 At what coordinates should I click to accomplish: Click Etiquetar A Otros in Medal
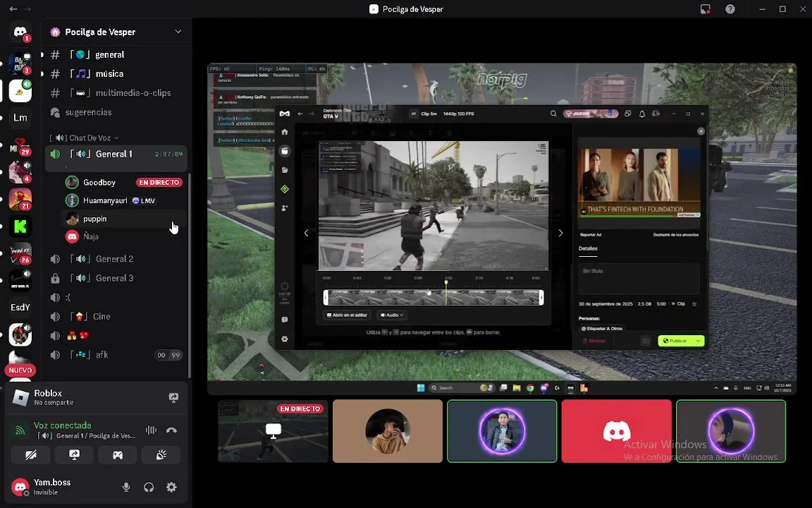[x=602, y=329]
